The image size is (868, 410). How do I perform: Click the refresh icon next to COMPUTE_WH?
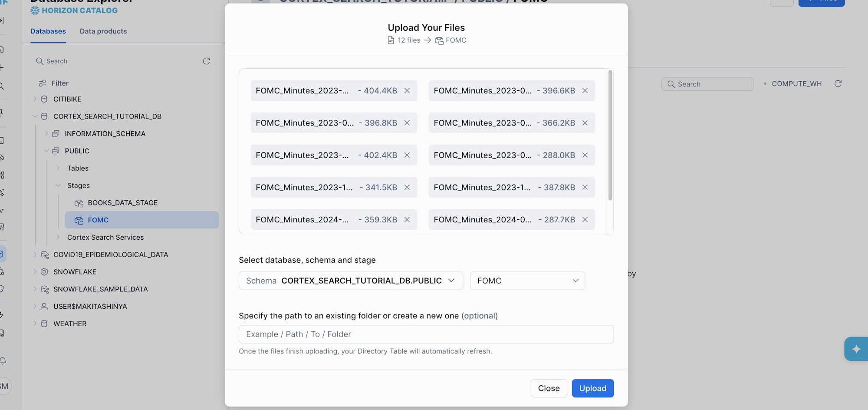pyautogui.click(x=838, y=84)
